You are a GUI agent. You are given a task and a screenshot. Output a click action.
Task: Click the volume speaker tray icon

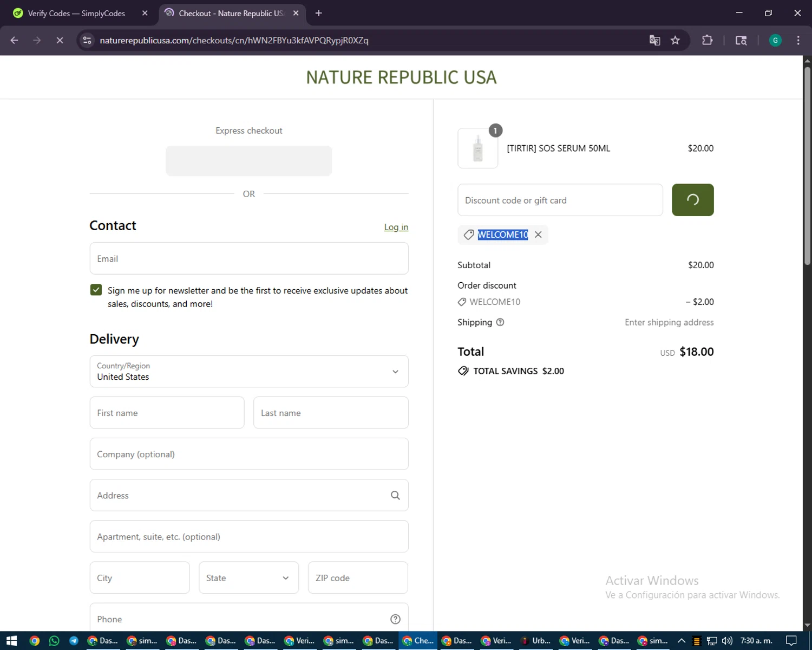727,641
